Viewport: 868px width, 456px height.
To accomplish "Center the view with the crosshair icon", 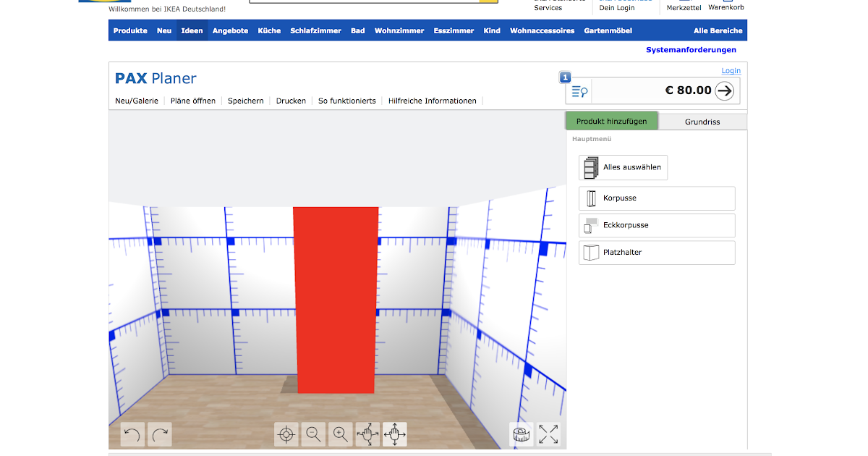I will click(x=286, y=435).
